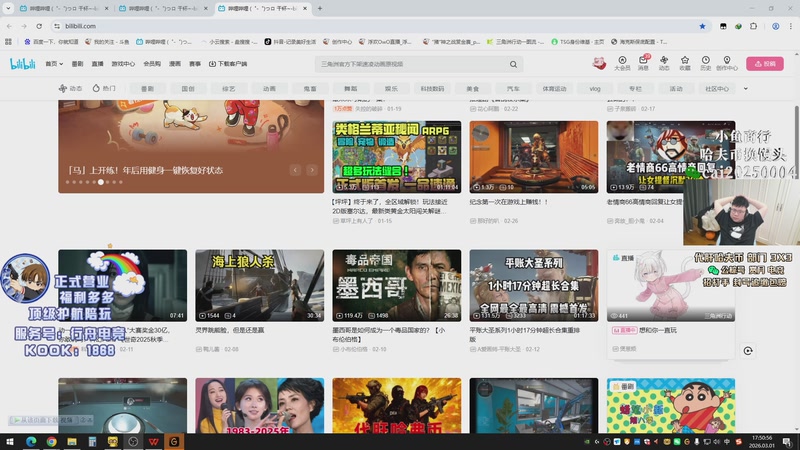This screenshot has width=800, height=450.
Task: Bookmark star icon in address bar
Action: [x=702, y=26]
